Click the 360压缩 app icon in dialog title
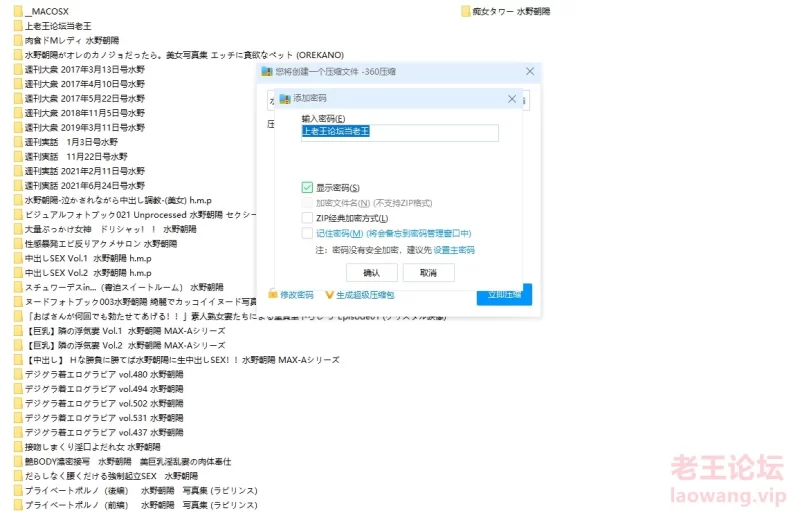The height and width of the screenshot is (513, 800). pyautogui.click(x=267, y=71)
